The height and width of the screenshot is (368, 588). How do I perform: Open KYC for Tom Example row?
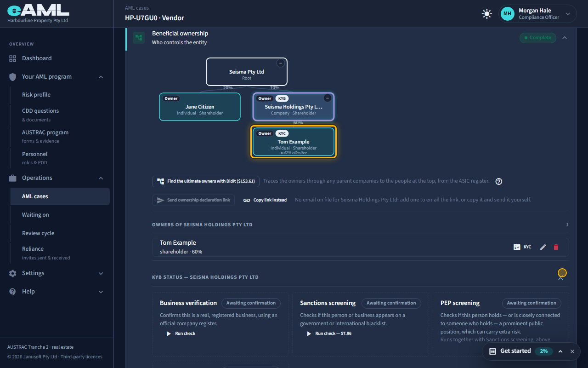(x=522, y=247)
